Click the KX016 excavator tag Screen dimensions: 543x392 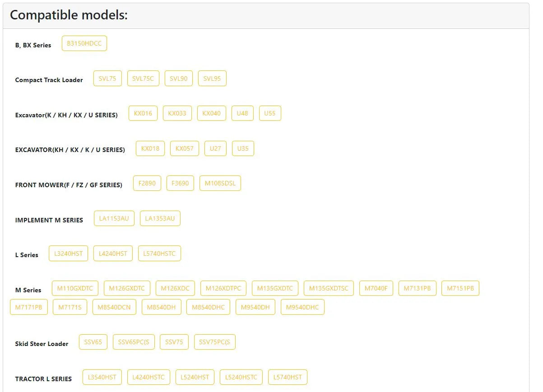[x=143, y=113]
